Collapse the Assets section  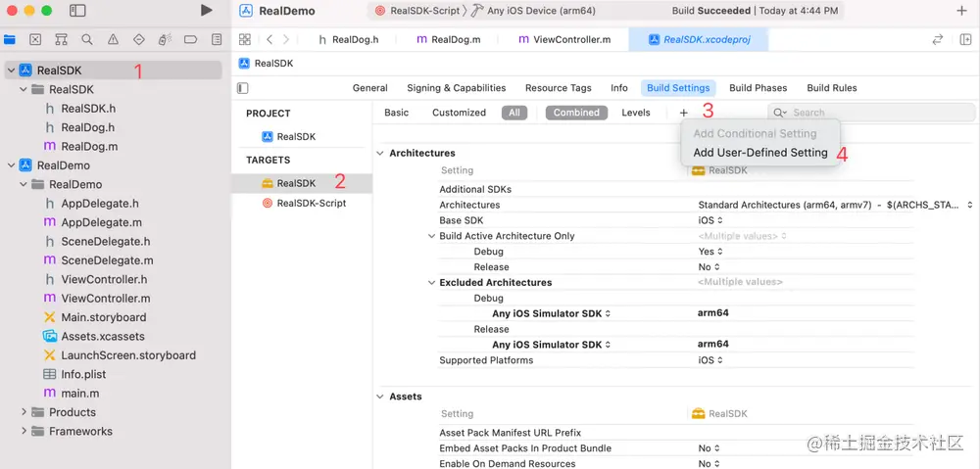[380, 397]
